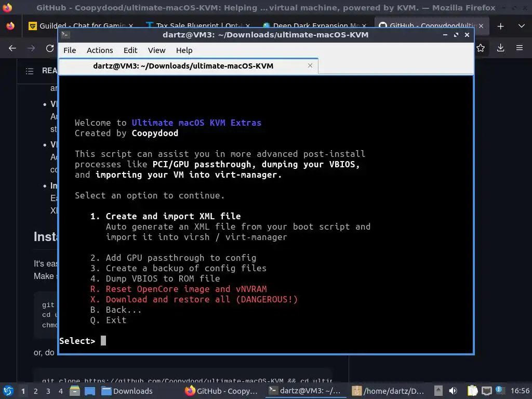Click the 'X. Download and restore all' line
The height and width of the screenshot is (399, 532).
[x=194, y=299]
